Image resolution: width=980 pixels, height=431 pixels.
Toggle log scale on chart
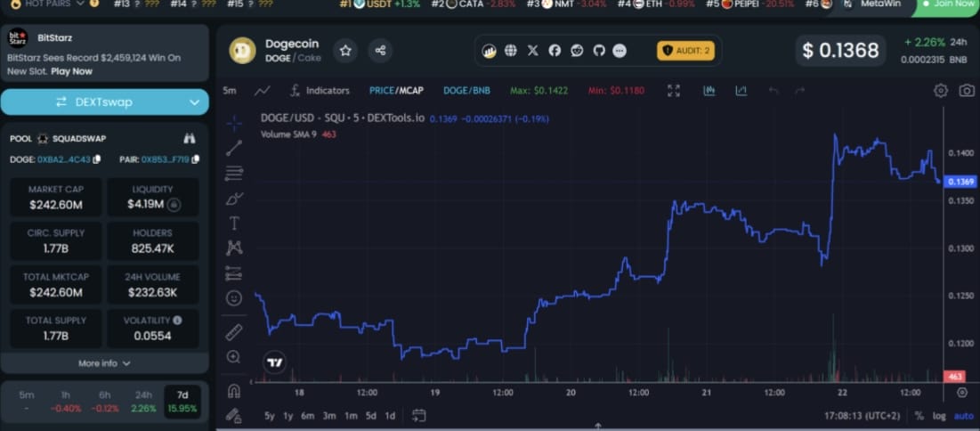click(x=939, y=415)
